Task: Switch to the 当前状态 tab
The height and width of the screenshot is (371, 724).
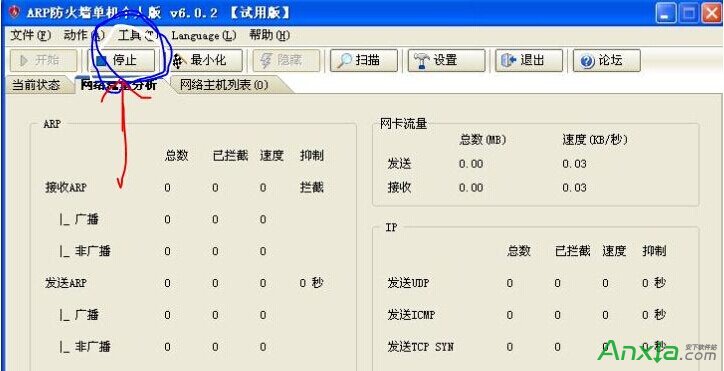Action: [x=36, y=85]
